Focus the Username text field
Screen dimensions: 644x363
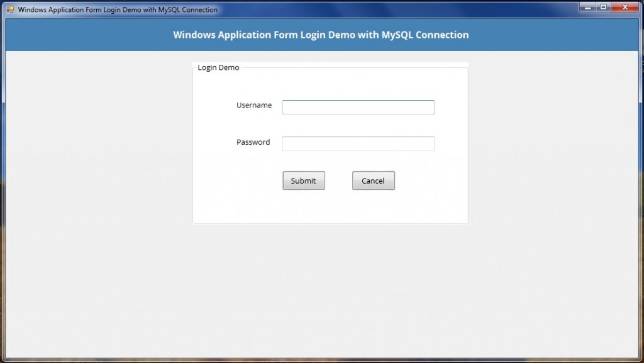(358, 108)
